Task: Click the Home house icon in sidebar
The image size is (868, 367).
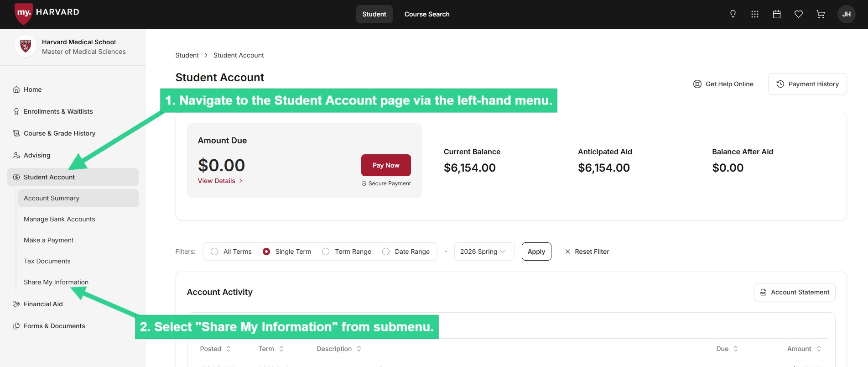Action: (16, 89)
